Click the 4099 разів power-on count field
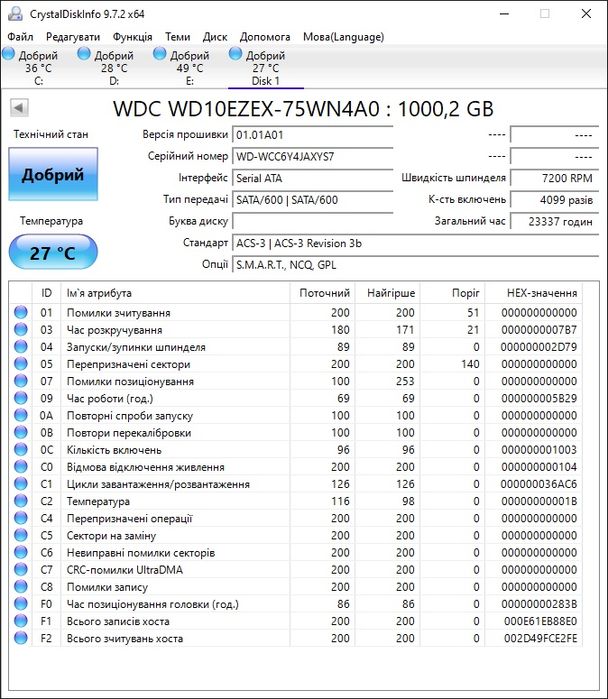The height and width of the screenshot is (699, 608). point(554,200)
